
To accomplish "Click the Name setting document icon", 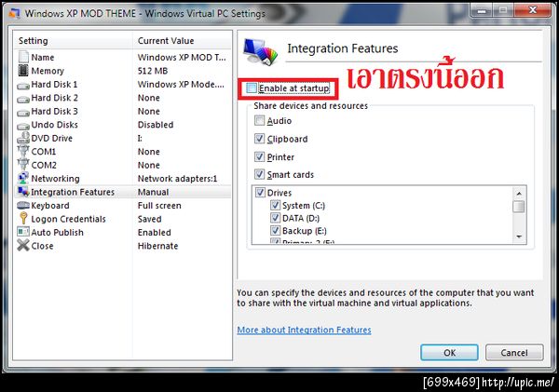I will point(23,57).
